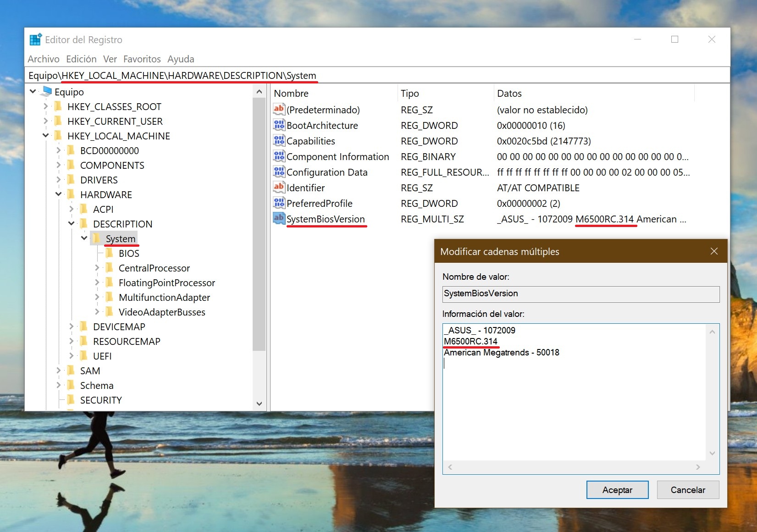This screenshot has height=532, width=757.
Task: Expand the CentralProcessor key
Action: 97,268
